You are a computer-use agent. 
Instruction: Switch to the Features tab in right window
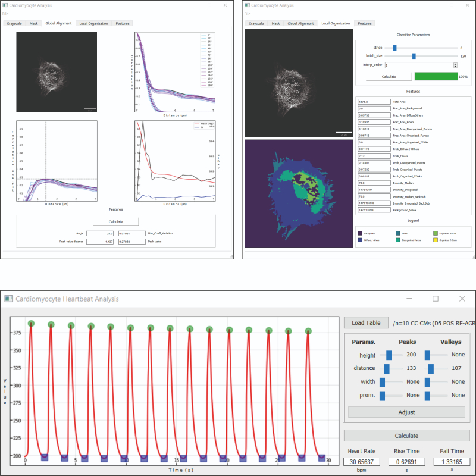(x=365, y=23)
